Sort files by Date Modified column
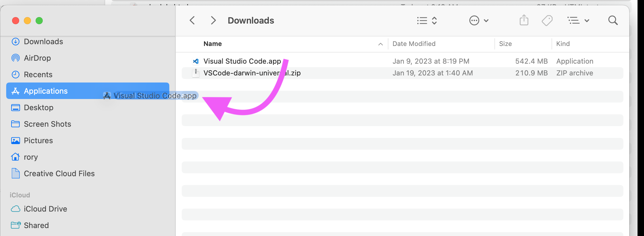The image size is (644, 236). (414, 44)
